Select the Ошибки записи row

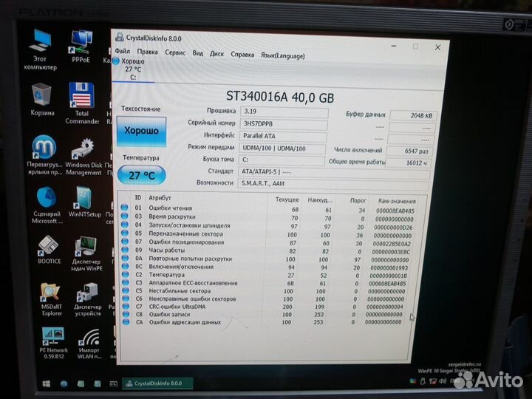click(x=264, y=315)
